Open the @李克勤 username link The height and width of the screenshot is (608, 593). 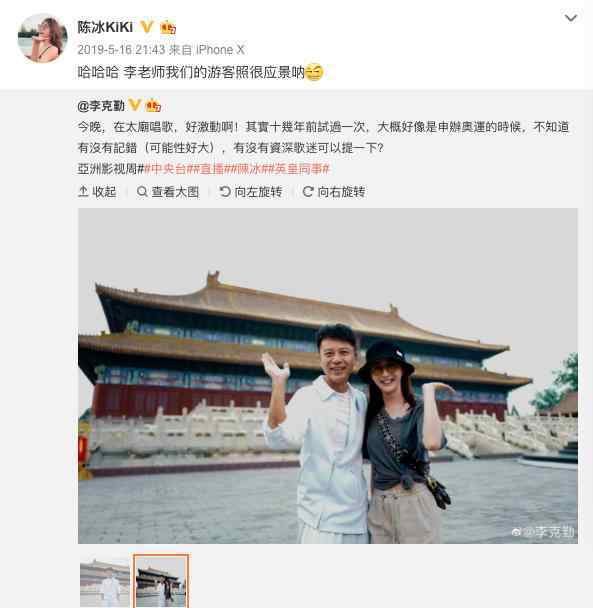pos(101,105)
